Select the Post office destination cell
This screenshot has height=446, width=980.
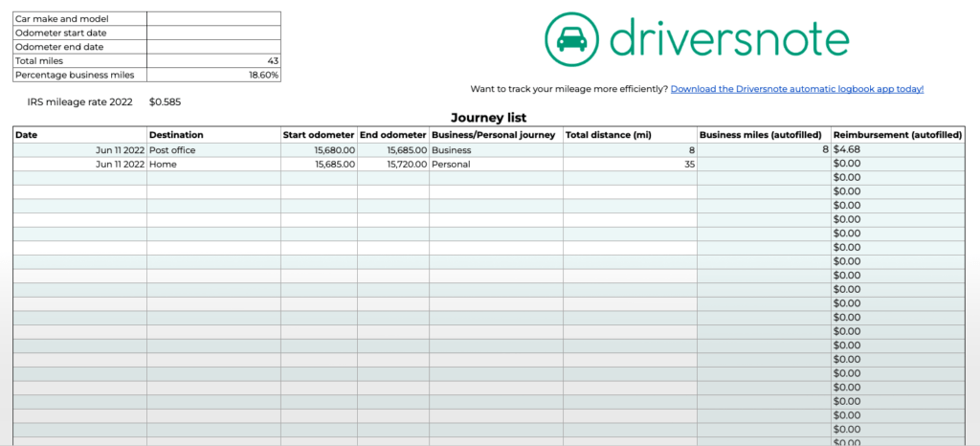click(x=213, y=150)
